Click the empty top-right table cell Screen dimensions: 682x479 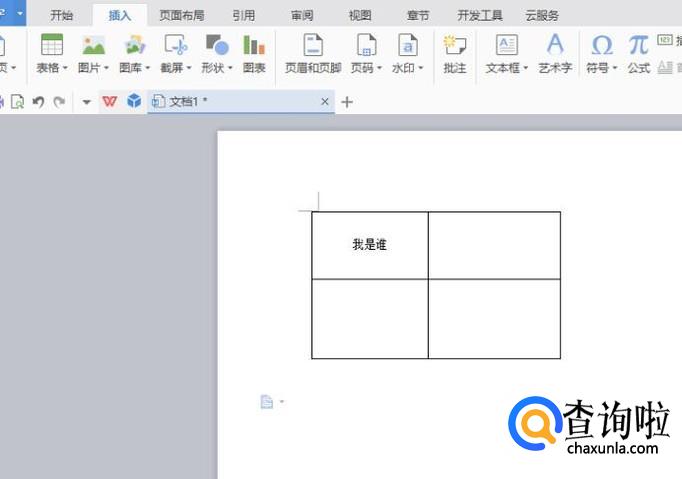coord(495,245)
